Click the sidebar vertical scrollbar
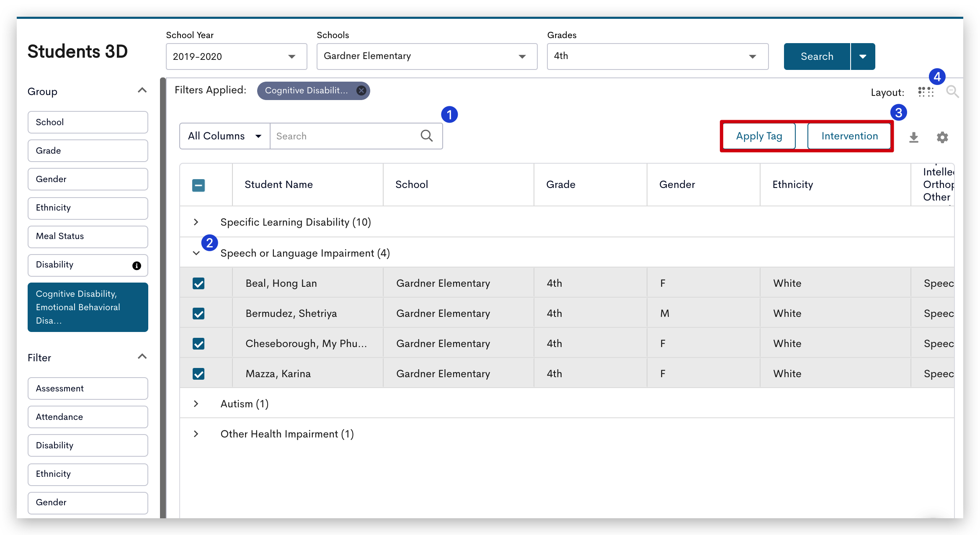 pyautogui.click(x=163, y=298)
